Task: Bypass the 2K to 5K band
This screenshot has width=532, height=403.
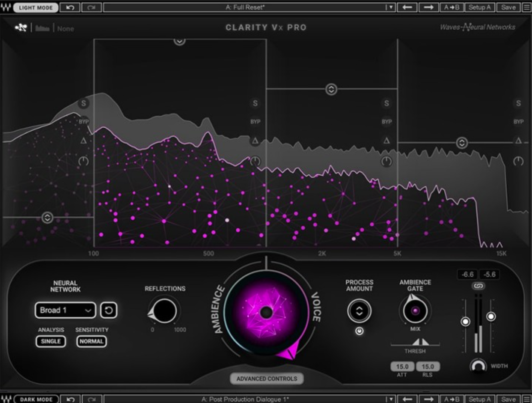Action: coord(386,121)
